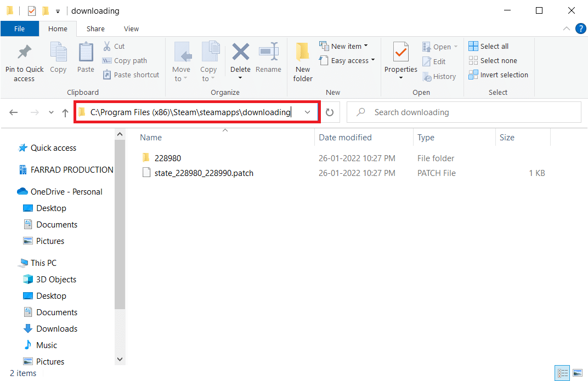Select FARRAD PRODUCTION in navigation pane
The height and width of the screenshot is (381, 588).
click(72, 170)
